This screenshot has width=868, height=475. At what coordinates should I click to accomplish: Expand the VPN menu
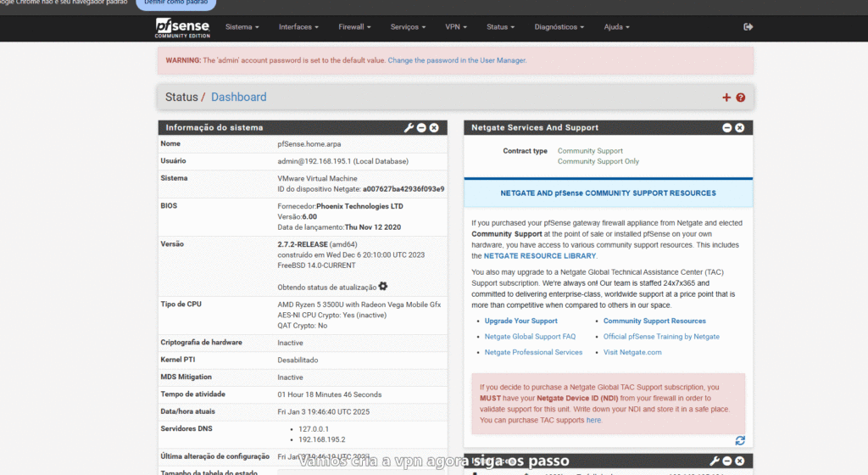pyautogui.click(x=456, y=26)
